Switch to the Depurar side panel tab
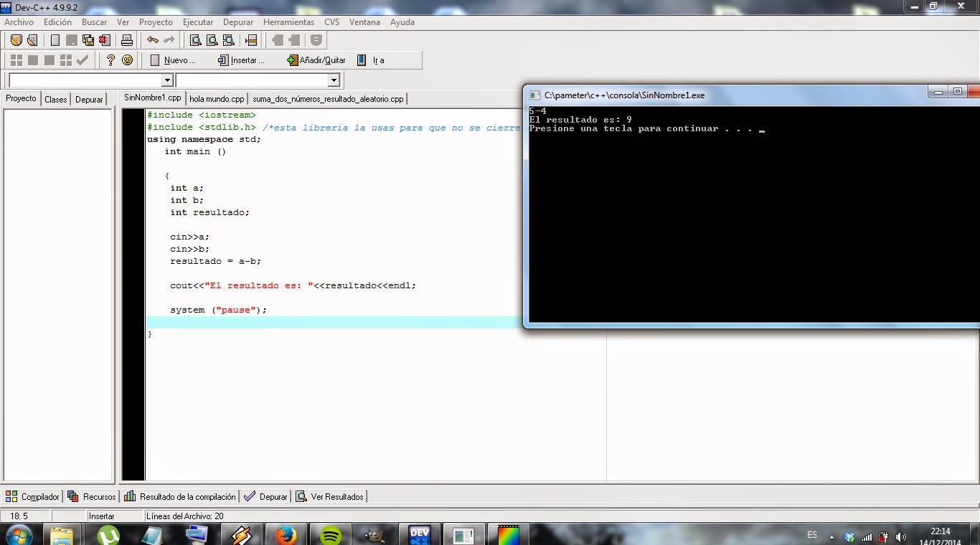This screenshot has height=545, width=980. [89, 100]
